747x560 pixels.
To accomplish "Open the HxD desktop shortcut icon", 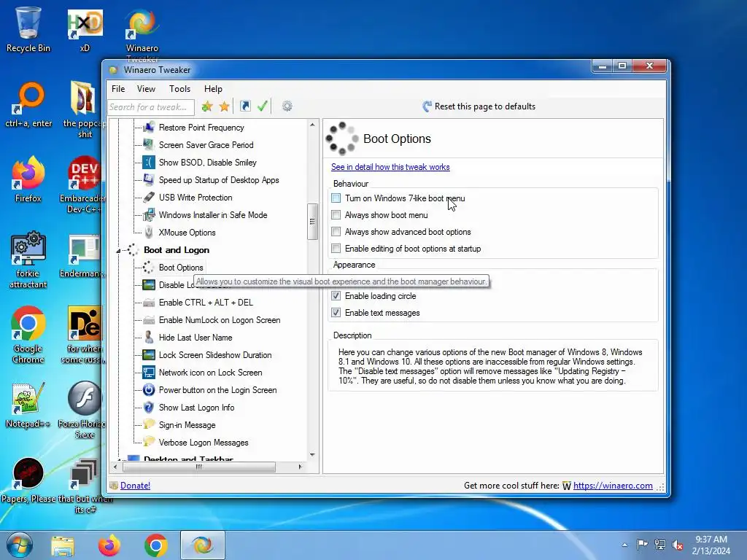I will tap(85, 24).
